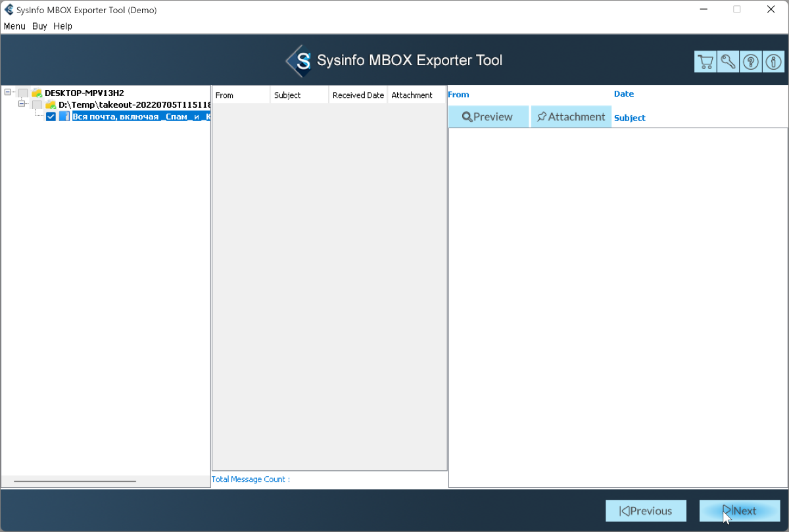Uncheck the Вся почта mailbox checkbox

[51, 116]
